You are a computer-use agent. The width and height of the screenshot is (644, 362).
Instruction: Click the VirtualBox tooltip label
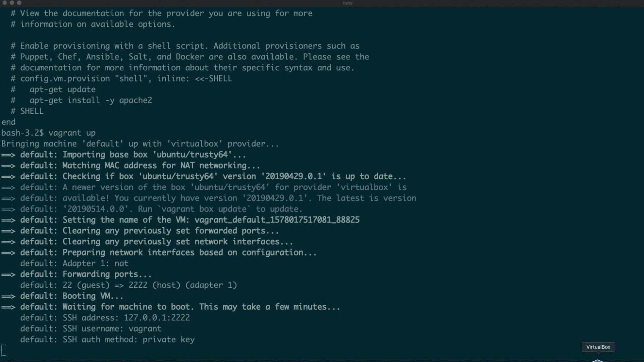(598, 347)
